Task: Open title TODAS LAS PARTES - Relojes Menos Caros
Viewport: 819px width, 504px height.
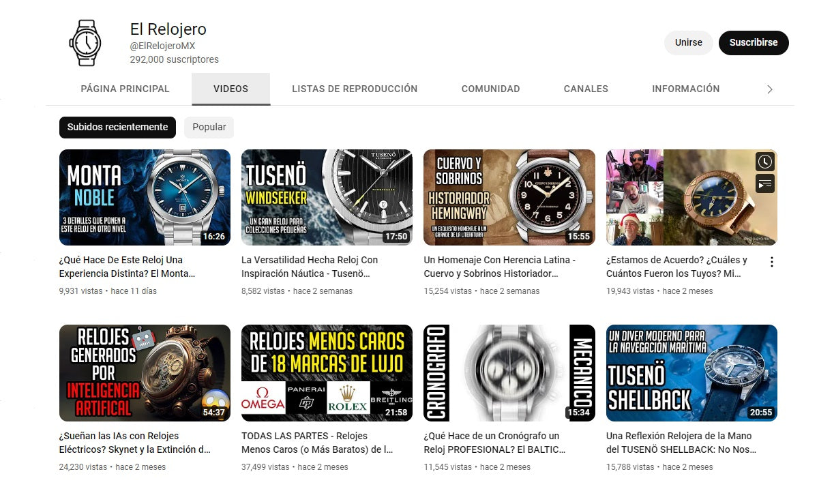Action: (317, 443)
